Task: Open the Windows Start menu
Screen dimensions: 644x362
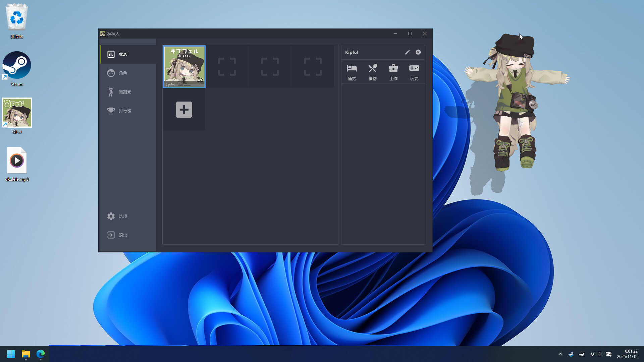Action: [x=10, y=354]
